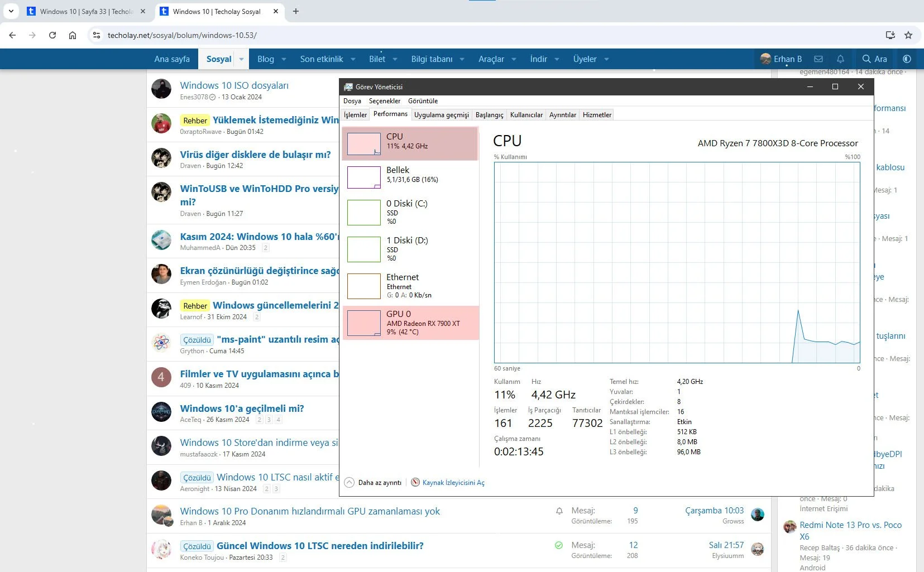Open thread Virüs diğer disklere bulaşır mı?
The image size is (924, 572).
point(255,155)
